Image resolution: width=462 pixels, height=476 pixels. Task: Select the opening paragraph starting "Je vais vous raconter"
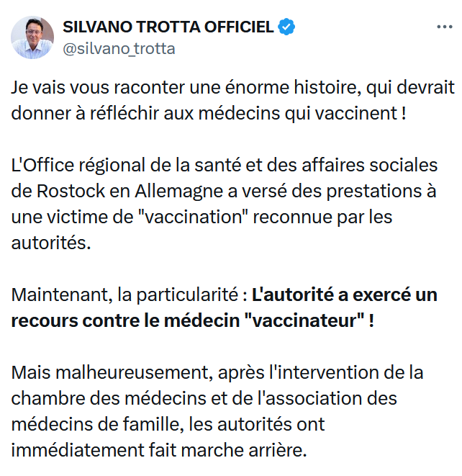pyautogui.click(x=233, y=100)
